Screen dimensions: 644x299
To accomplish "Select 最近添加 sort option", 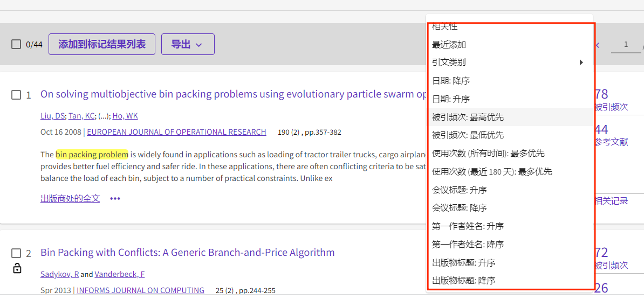I will (x=510, y=44).
